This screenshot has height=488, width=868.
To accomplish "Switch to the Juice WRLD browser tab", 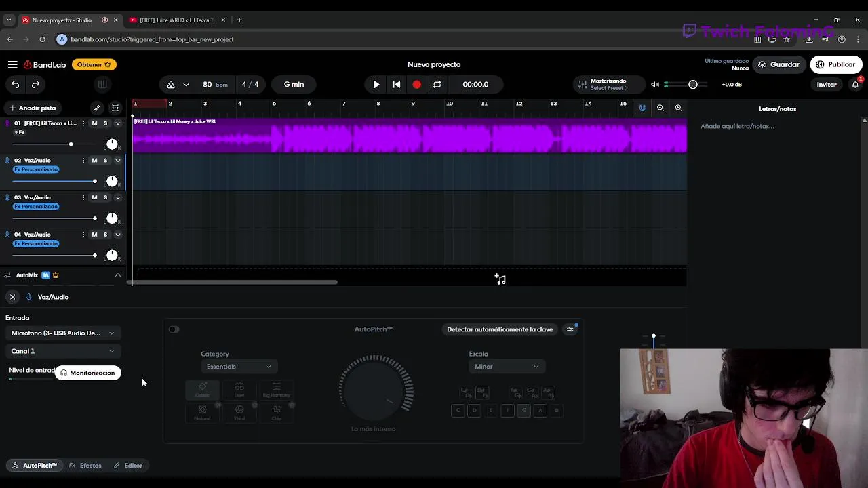I will (176, 20).
